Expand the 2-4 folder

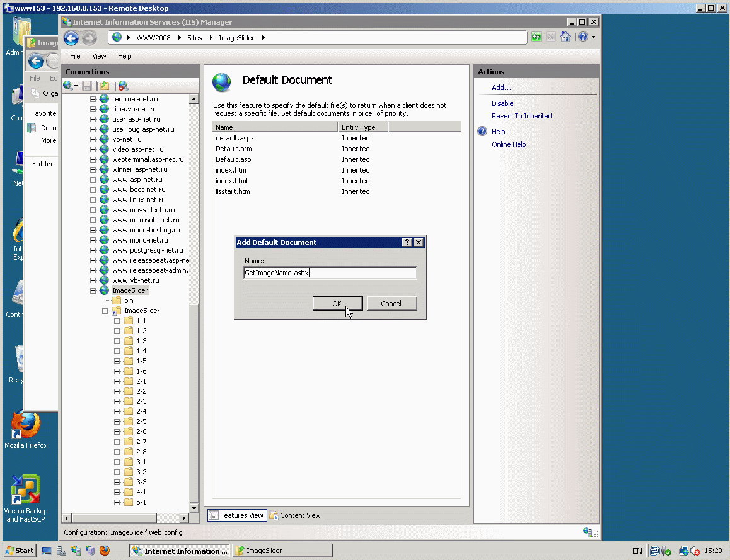[117, 411]
